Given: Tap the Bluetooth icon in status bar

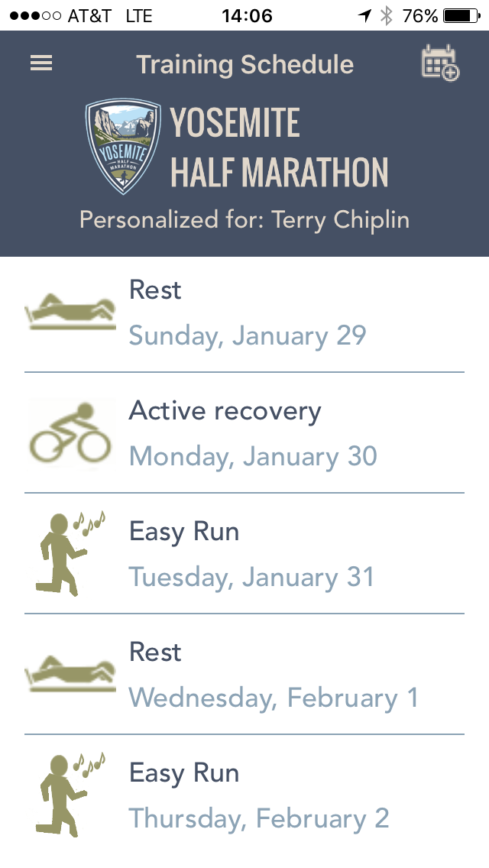Looking at the screenshot, I should [387, 15].
